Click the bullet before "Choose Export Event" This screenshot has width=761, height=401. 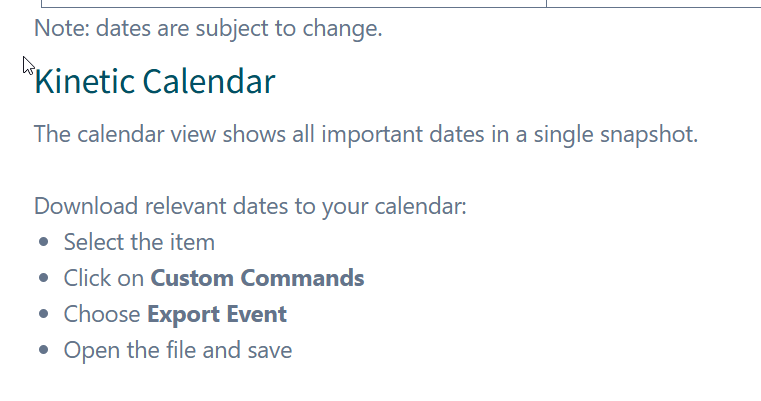43,315
